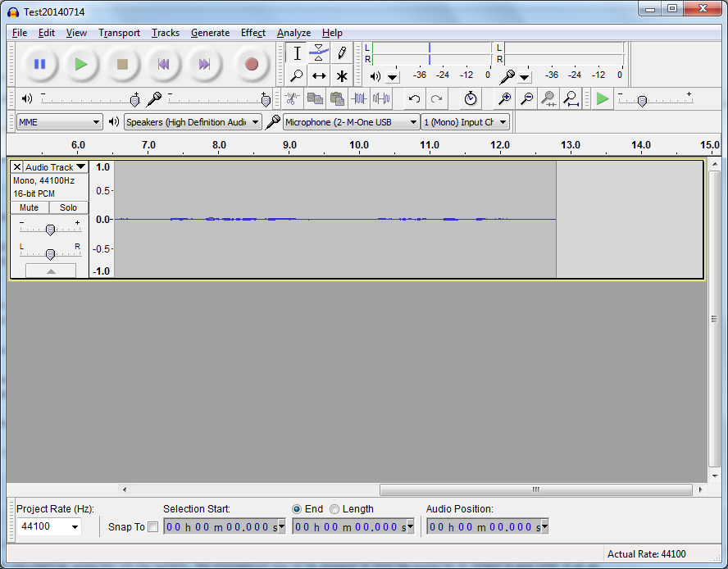The image size is (728, 569).
Task: Select the Envelope tool
Action: 319,53
